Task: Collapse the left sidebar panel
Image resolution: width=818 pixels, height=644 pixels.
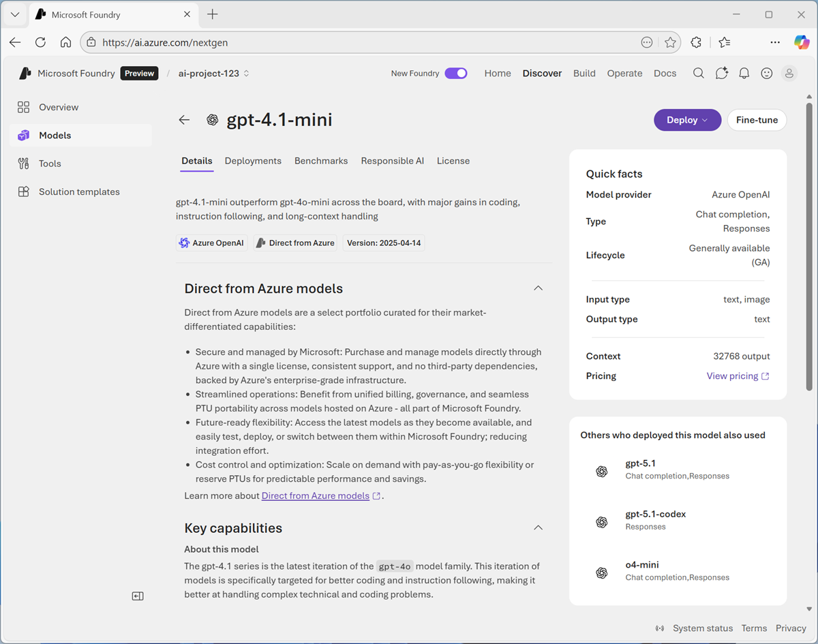Action: pos(137,596)
